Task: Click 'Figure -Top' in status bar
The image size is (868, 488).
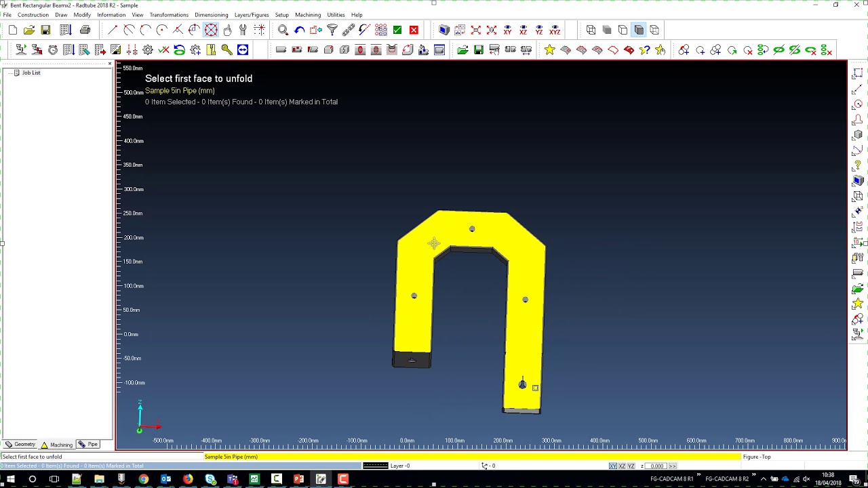Action: pos(757,457)
